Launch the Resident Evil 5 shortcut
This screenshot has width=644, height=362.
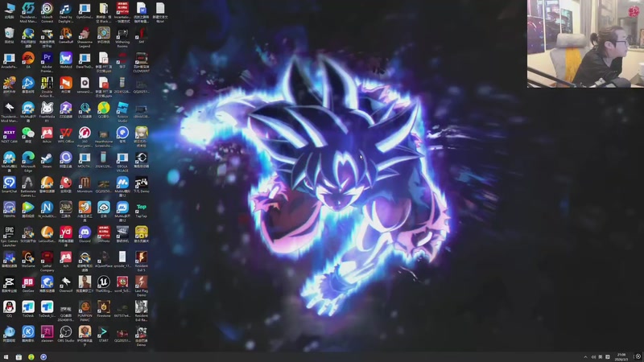pyautogui.click(x=142, y=261)
